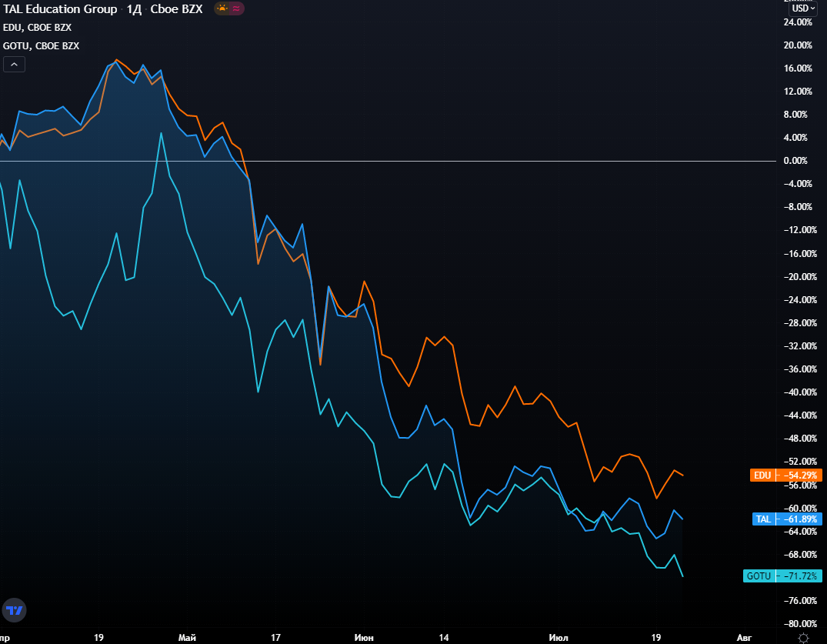Screen dimensions: 827x644
Task: Click the Июл date label on time axis
Action: click(x=559, y=638)
